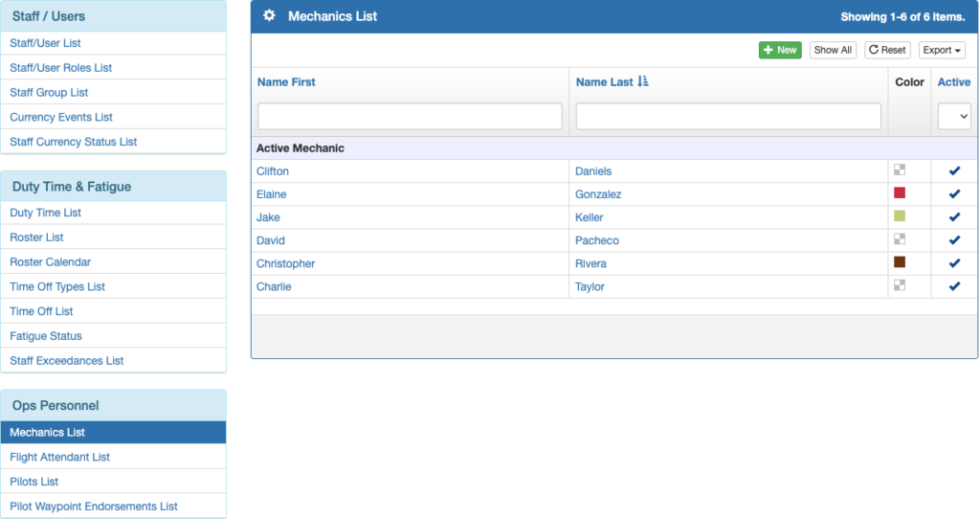Open the Active column filter dropdown

point(954,116)
